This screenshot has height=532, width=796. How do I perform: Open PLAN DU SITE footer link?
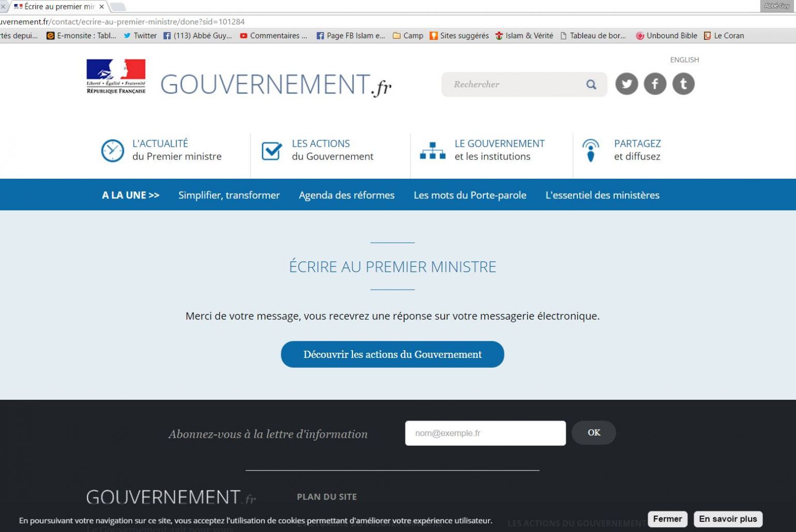pyautogui.click(x=327, y=497)
